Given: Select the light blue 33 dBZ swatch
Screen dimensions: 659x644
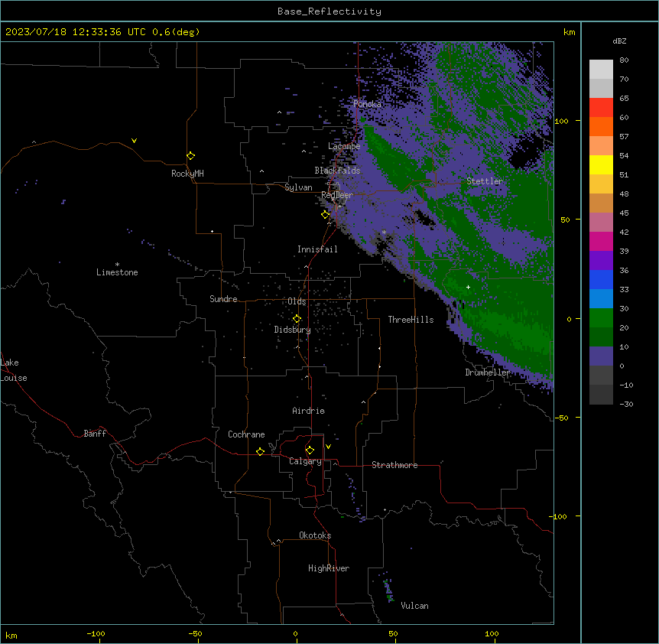Looking at the screenshot, I should tap(601, 299).
